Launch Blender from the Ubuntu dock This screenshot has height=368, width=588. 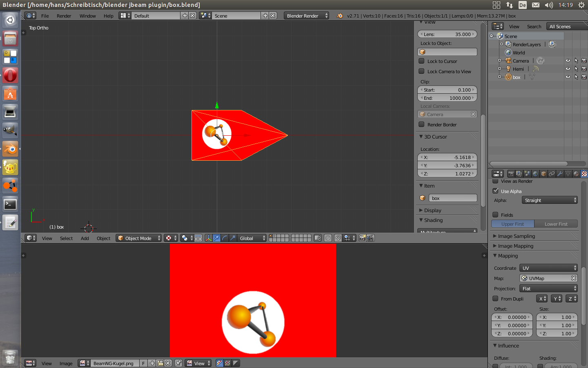click(10, 149)
